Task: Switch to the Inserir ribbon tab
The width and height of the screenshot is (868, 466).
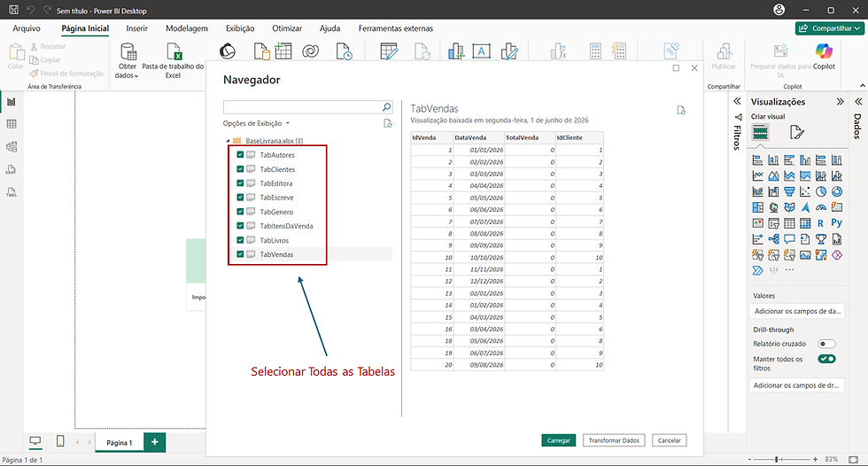Action: pyautogui.click(x=136, y=28)
